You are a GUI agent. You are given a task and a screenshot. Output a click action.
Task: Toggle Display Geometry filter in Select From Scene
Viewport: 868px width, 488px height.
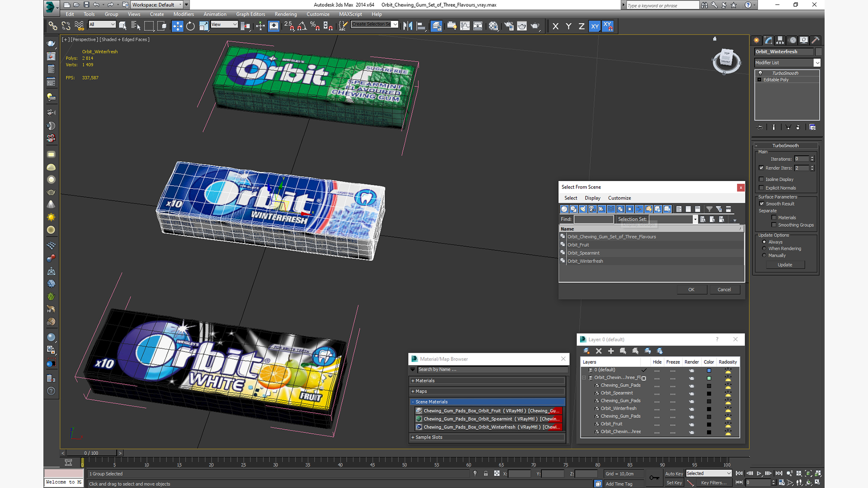pyautogui.click(x=564, y=209)
